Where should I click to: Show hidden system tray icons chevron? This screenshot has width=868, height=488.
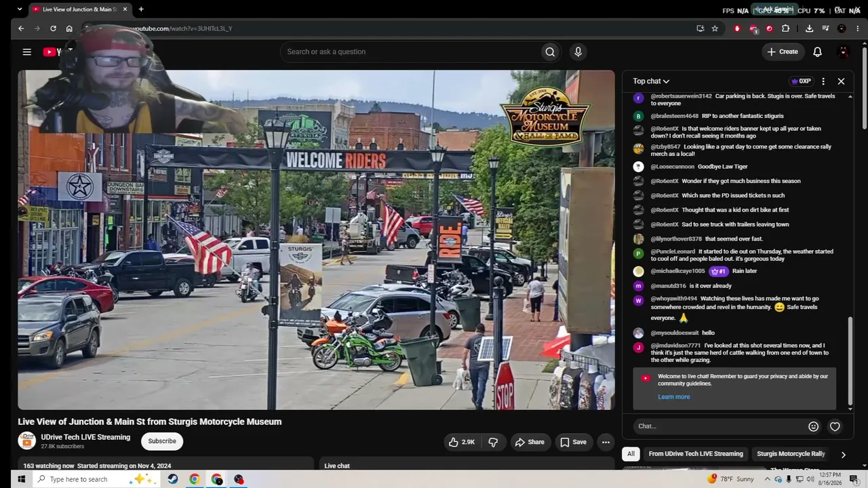[768, 479]
